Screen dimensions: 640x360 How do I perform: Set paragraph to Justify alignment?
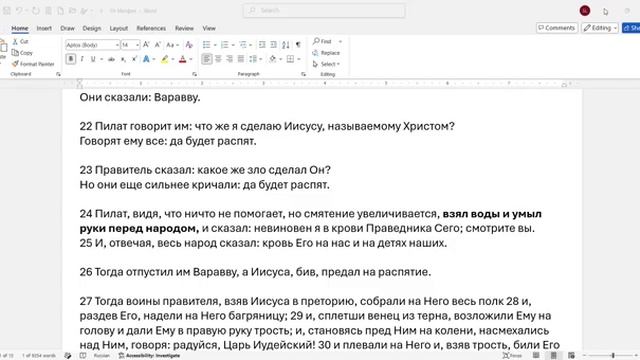point(241,59)
